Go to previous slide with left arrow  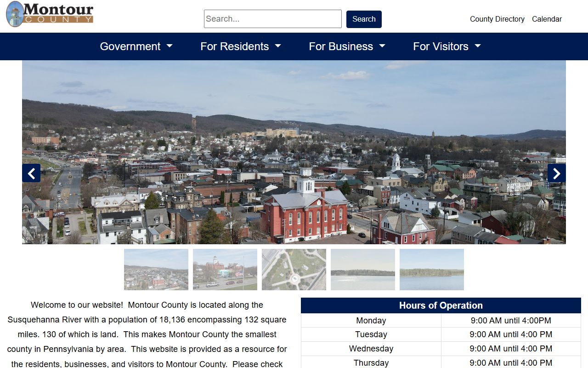coord(31,173)
